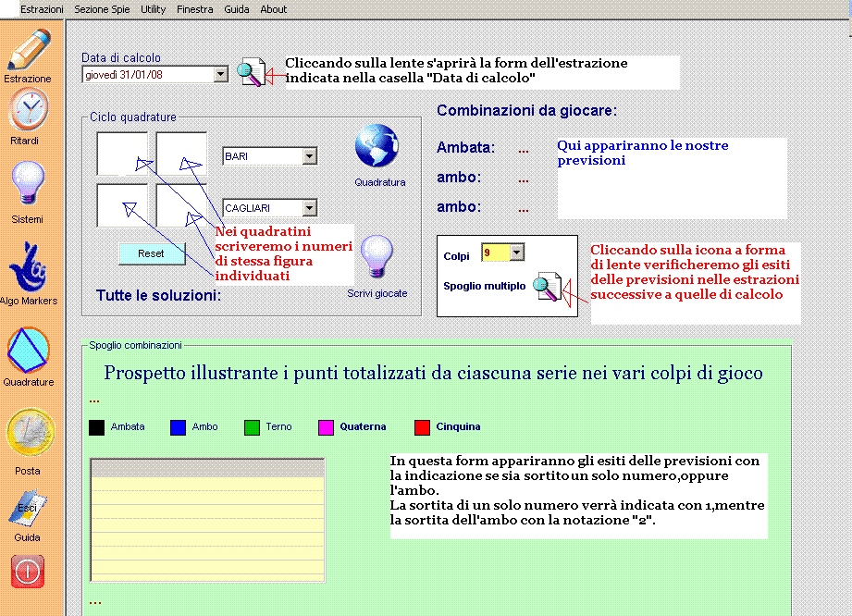
Task: Expand the BARI wheel dropdown
Action: [309, 156]
